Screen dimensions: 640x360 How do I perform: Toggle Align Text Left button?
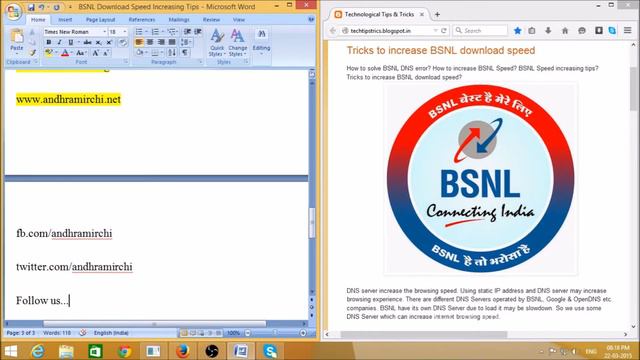click(x=139, y=42)
